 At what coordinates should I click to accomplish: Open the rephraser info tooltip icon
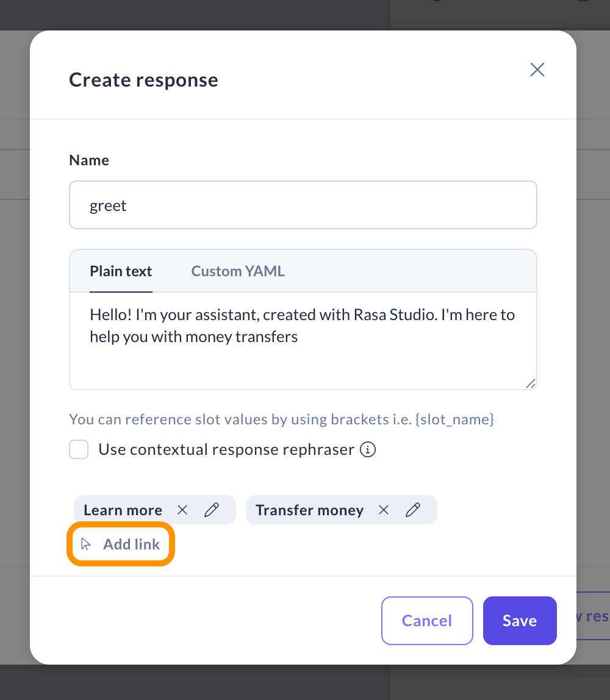pos(367,450)
